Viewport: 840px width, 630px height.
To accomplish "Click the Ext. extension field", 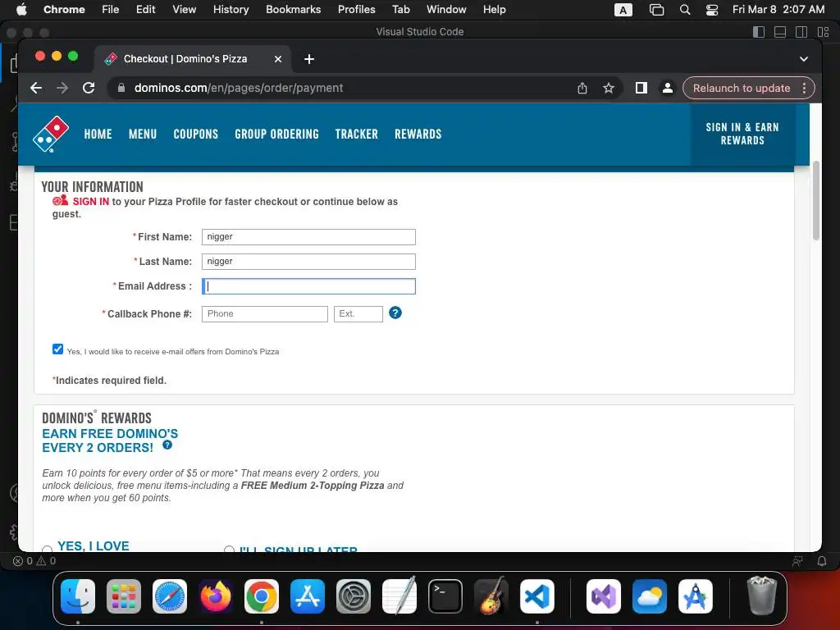I will (x=358, y=314).
